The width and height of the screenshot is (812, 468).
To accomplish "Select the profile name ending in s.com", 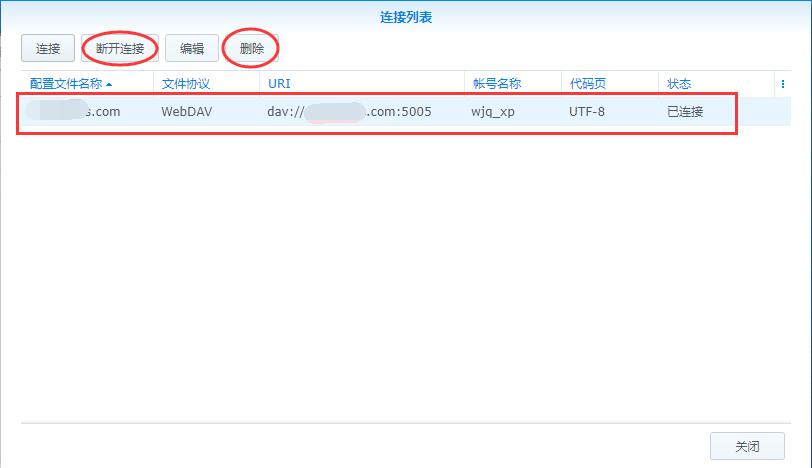I will pos(73,111).
